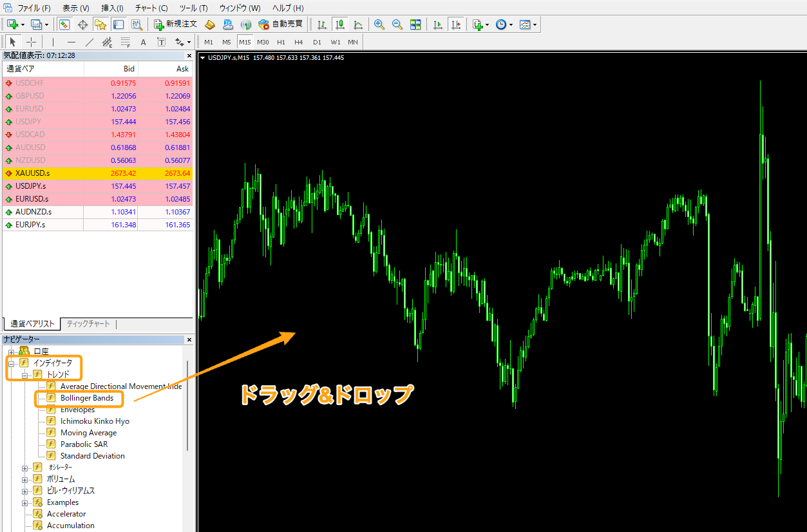Select Bollinger Bands indicator in Navigator
Image resolution: width=807 pixels, height=532 pixels.
pos(87,398)
